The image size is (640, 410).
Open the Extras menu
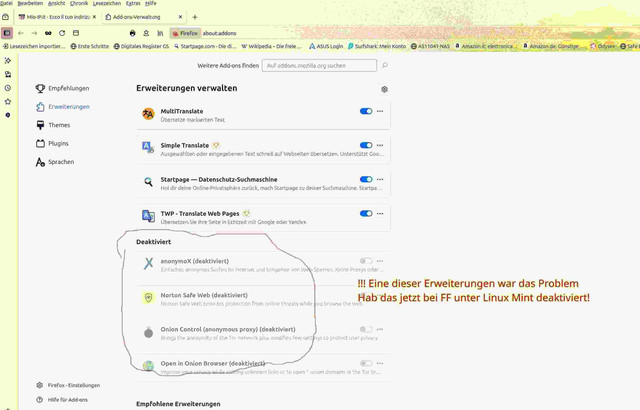(x=133, y=3)
